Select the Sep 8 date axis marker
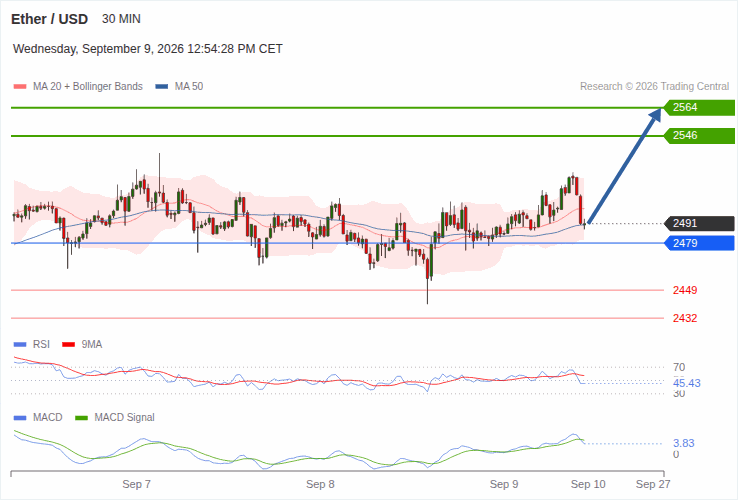The image size is (738, 500). [320, 484]
